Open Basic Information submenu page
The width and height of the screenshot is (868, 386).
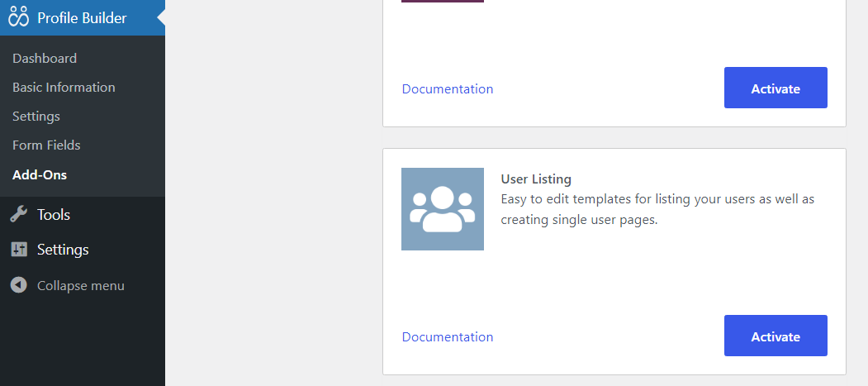(x=64, y=87)
